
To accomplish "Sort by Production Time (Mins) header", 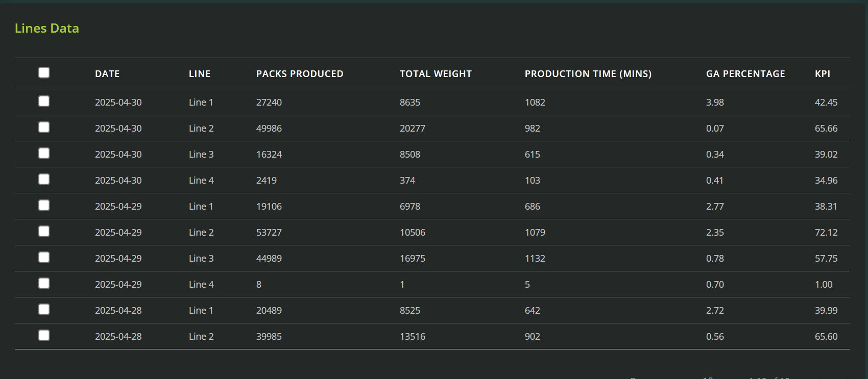I will (588, 74).
